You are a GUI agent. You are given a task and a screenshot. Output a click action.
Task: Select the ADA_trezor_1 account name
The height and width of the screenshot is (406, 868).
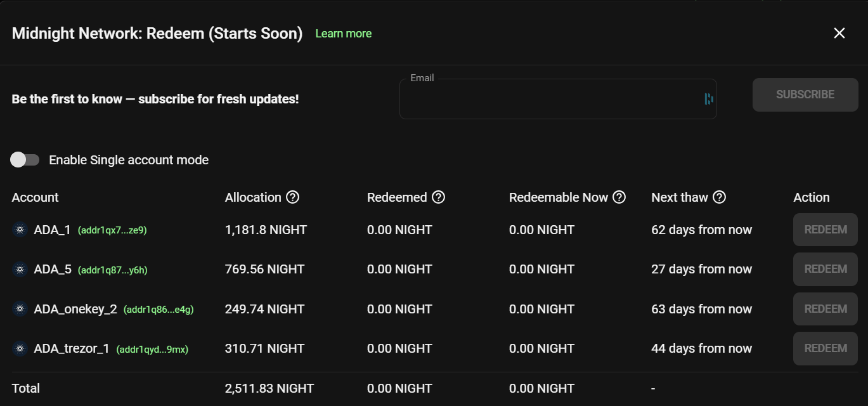click(72, 348)
